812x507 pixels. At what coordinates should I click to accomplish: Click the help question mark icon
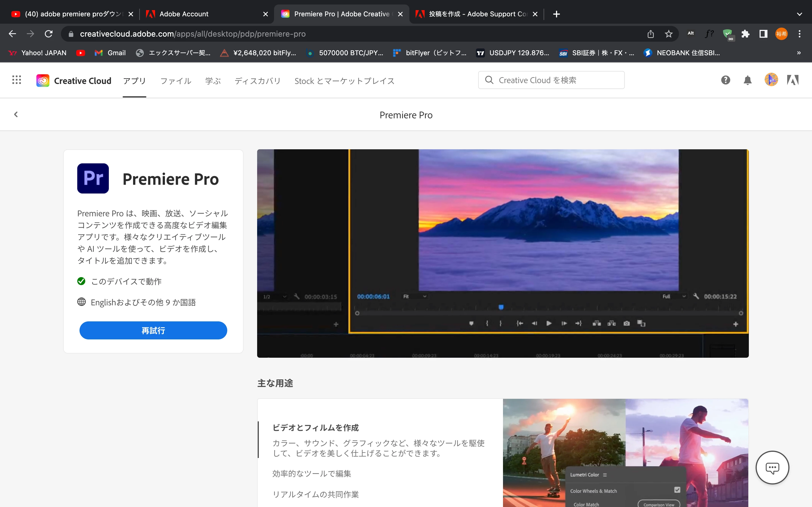coord(725,80)
